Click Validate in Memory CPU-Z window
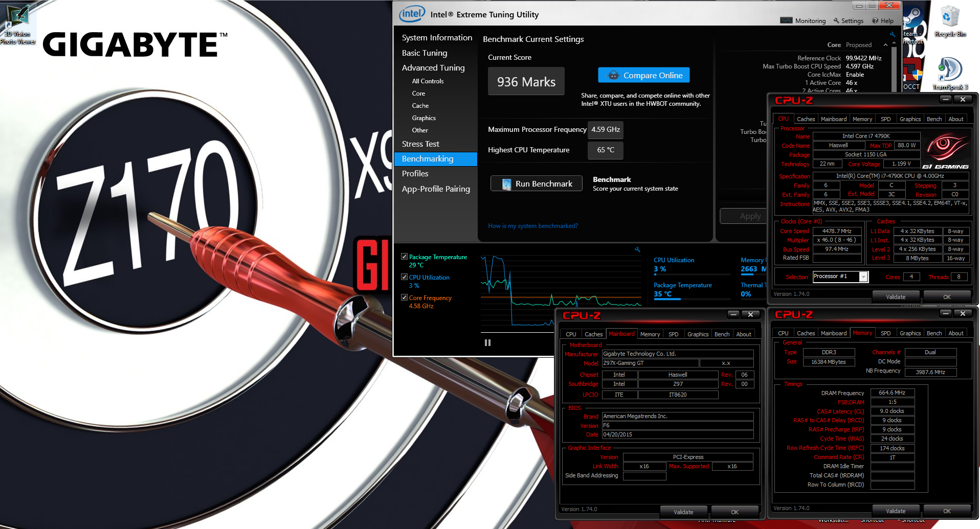Viewport: 980px width, 529px height. tap(896, 511)
